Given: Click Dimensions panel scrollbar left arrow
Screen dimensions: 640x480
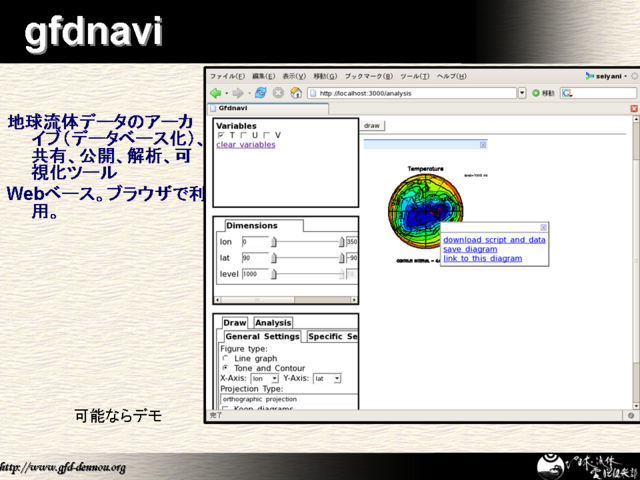Looking at the screenshot, I should pos(217,300).
